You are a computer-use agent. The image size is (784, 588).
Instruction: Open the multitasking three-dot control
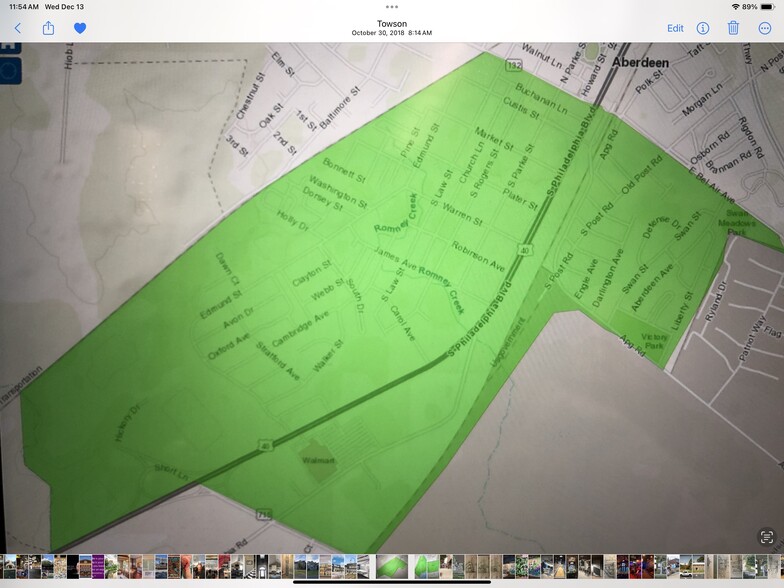(x=392, y=6)
